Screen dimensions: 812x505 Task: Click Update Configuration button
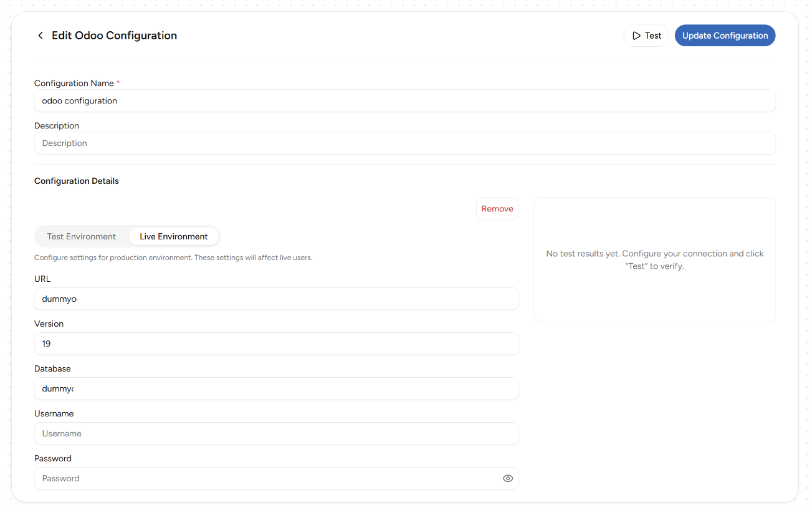[x=725, y=36]
